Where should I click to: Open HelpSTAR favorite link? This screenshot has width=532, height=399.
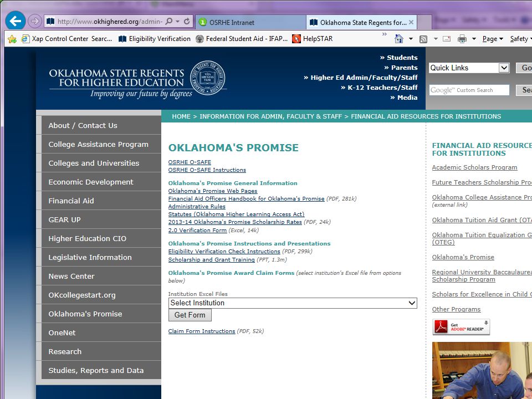(x=313, y=39)
